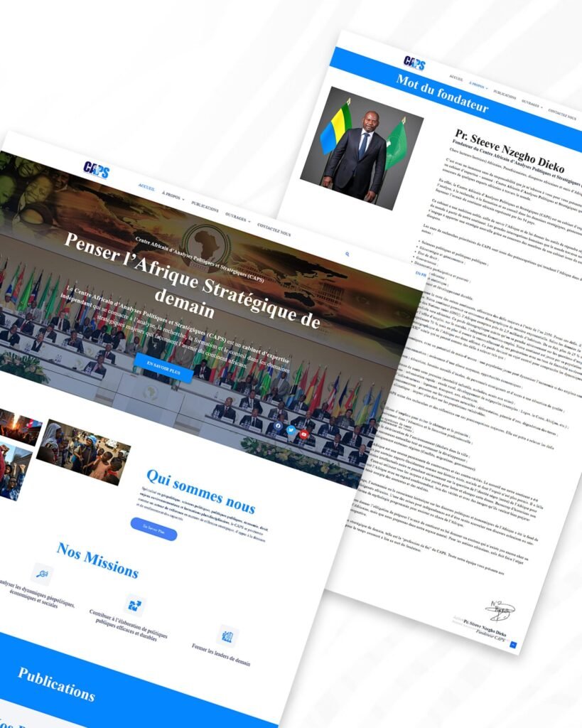The image size is (582, 728).
Task: Open CONTACTEZ NOUS on the founder page navigation
Action: coord(562,114)
